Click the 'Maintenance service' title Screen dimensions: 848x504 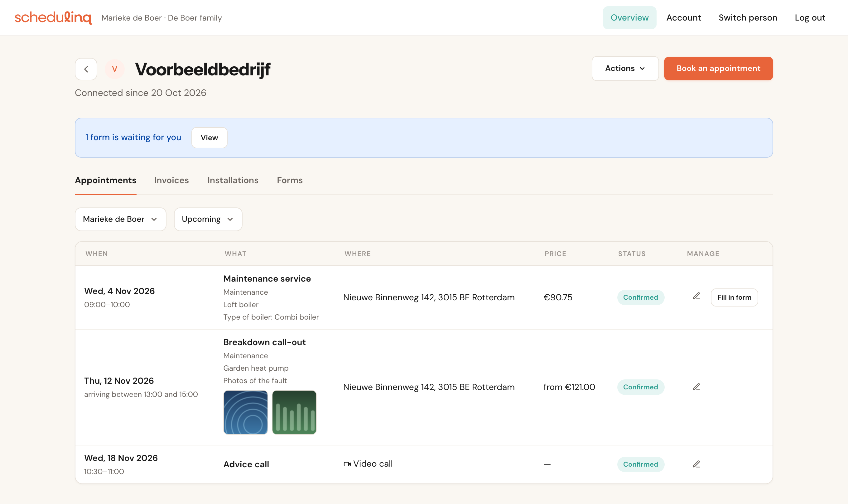[267, 279]
